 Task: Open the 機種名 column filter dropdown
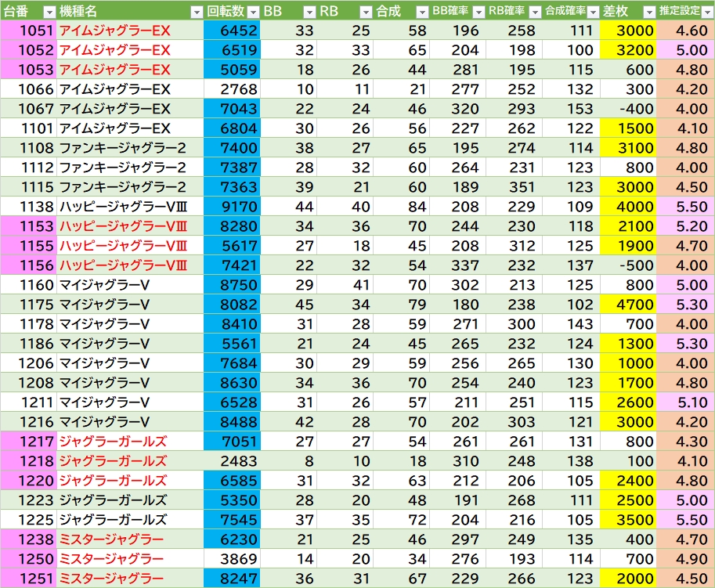(x=197, y=12)
